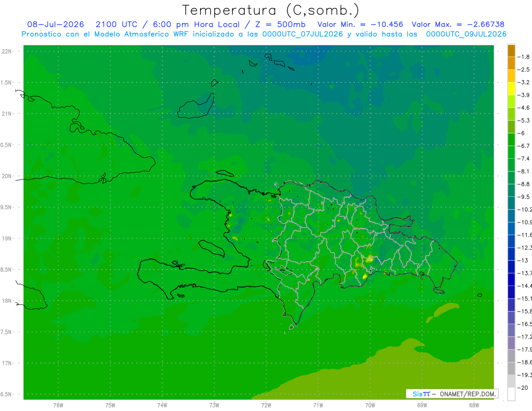Screen dimensions: 532x411
Task: Click the '-5.3' color scale value
Action: pos(524,121)
